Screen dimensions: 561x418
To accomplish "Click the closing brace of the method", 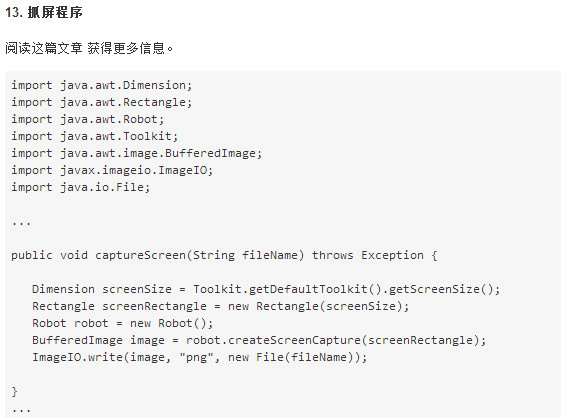I will pos(14,392).
